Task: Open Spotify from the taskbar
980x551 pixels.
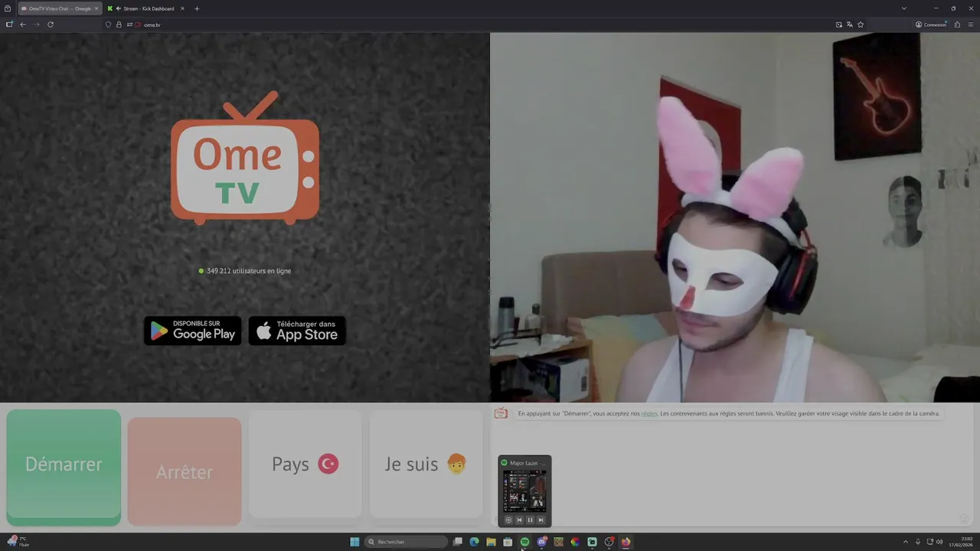Action: (524, 542)
